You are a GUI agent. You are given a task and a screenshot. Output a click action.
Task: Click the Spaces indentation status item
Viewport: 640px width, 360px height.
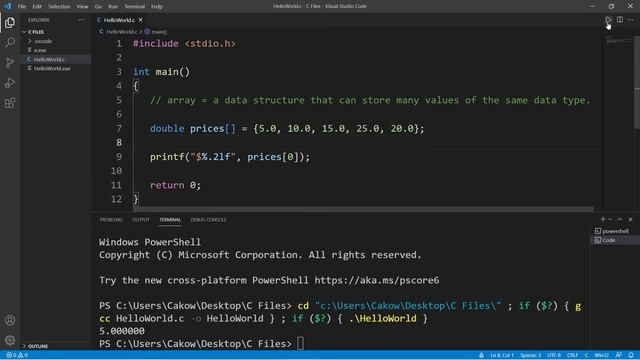[x=531, y=355]
